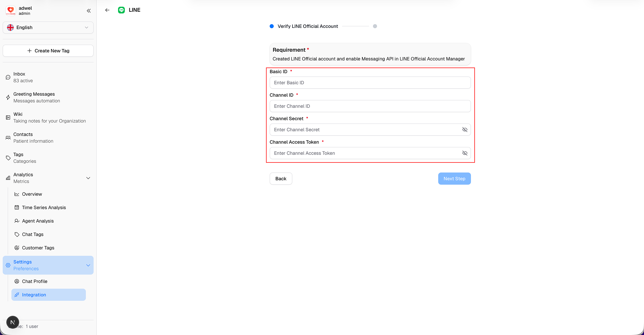Click the Create New Tag button
This screenshot has height=335, width=644.
click(x=48, y=51)
